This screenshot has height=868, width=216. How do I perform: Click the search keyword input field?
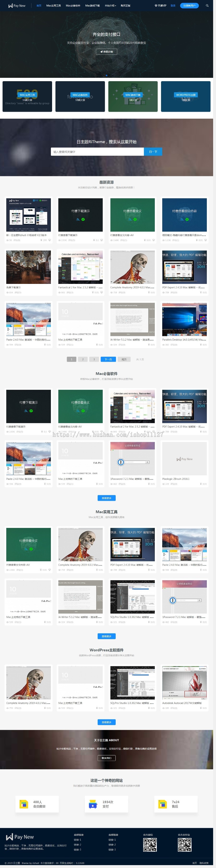click(x=97, y=152)
